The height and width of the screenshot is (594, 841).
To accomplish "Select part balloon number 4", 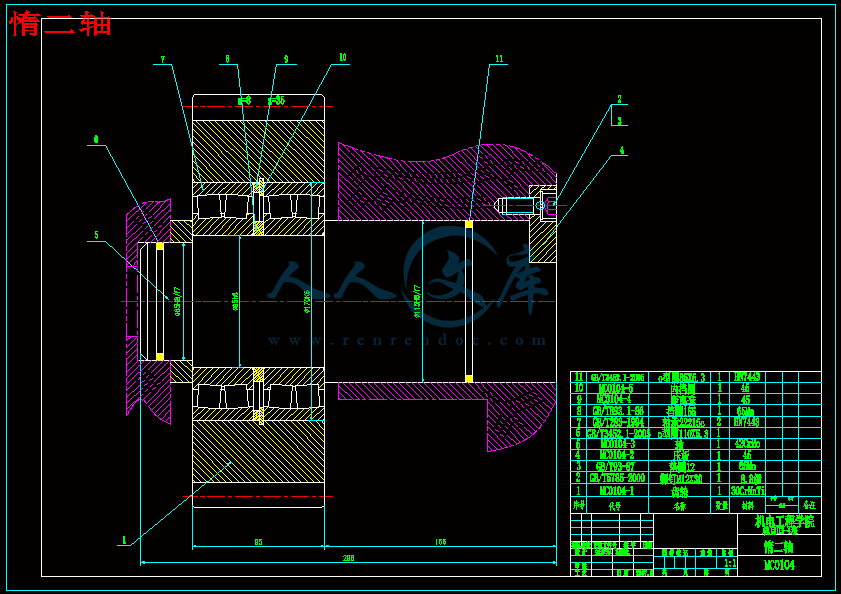I will [x=622, y=150].
